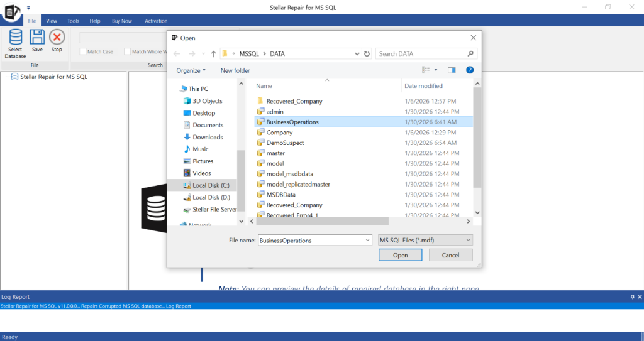Change view layout icon in dialog

click(426, 70)
